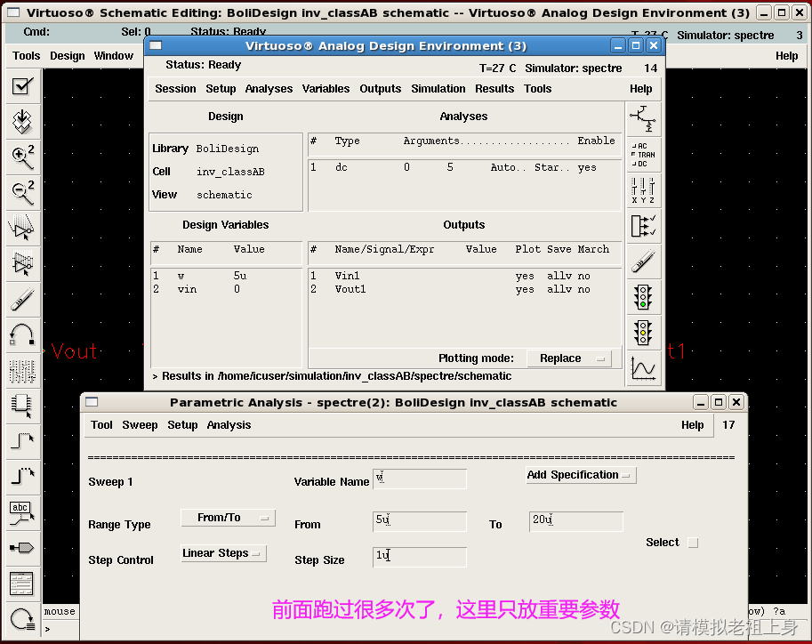
Task: Open the Help menu in ADE window
Action: [x=640, y=89]
